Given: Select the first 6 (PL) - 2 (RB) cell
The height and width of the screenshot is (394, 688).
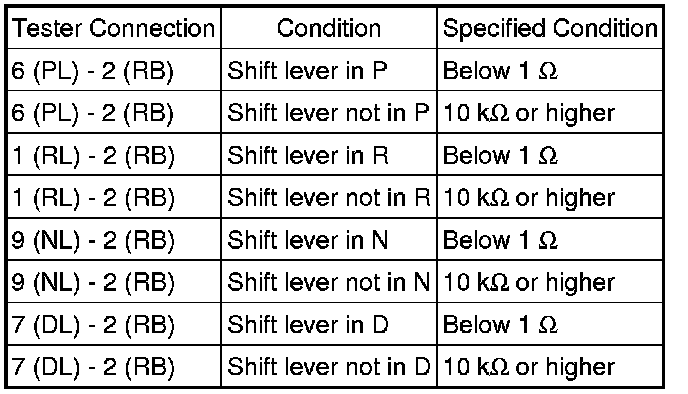Looking at the screenshot, I should pyautogui.click(x=114, y=70).
